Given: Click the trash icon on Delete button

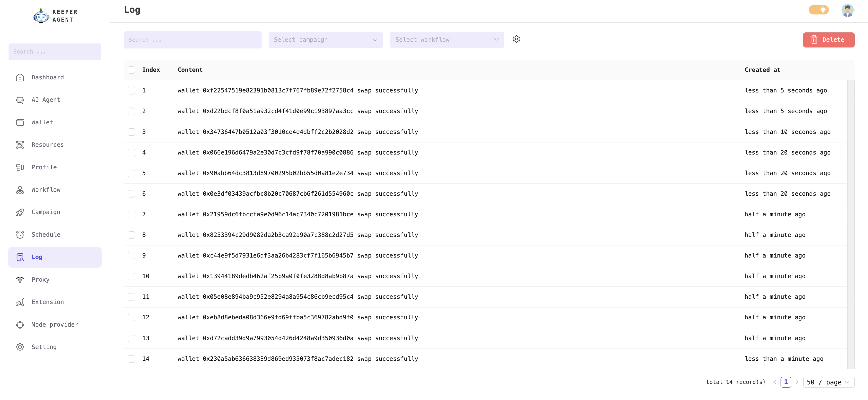Looking at the screenshot, I should click(x=814, y=40).
